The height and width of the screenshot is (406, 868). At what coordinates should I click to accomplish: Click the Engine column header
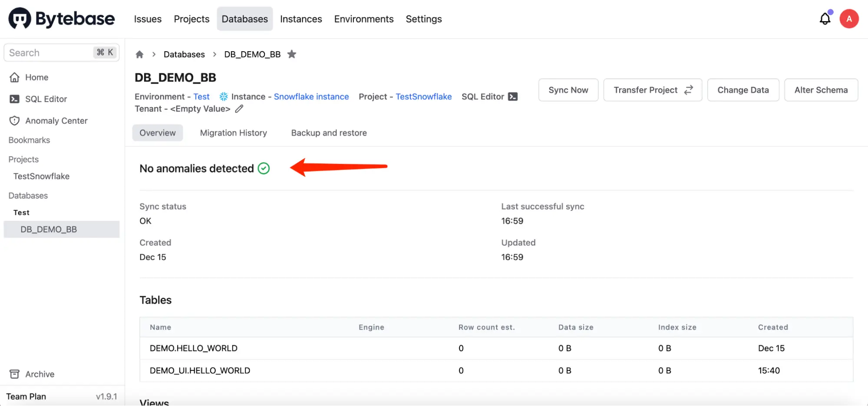[x=371, y=327]
